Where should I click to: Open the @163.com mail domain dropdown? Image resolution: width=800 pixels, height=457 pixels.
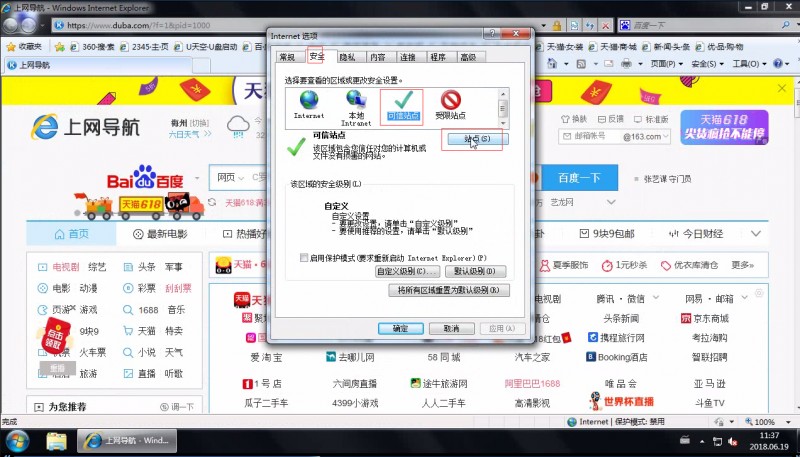pyautogui.click(x=646, y=136)
